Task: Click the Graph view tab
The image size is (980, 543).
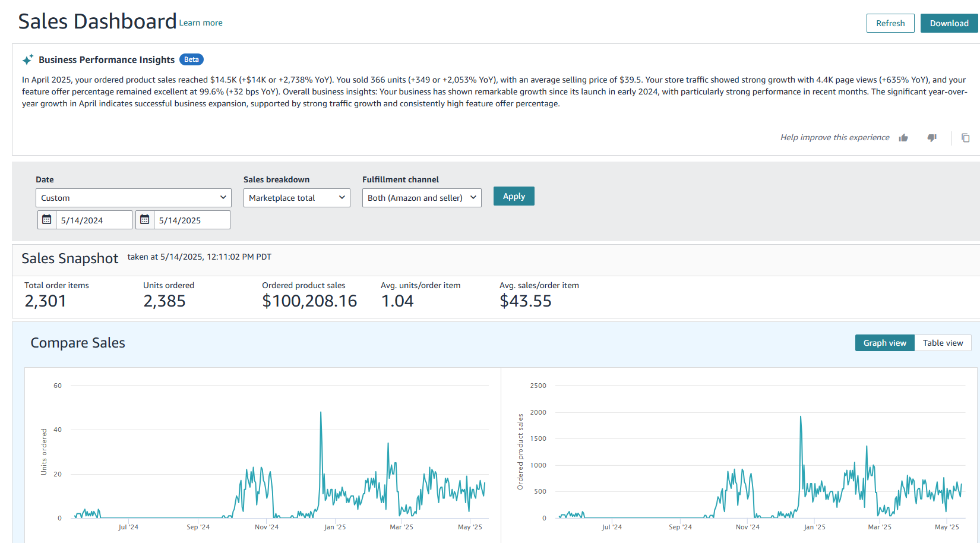Action: click(x=884, y=343)
